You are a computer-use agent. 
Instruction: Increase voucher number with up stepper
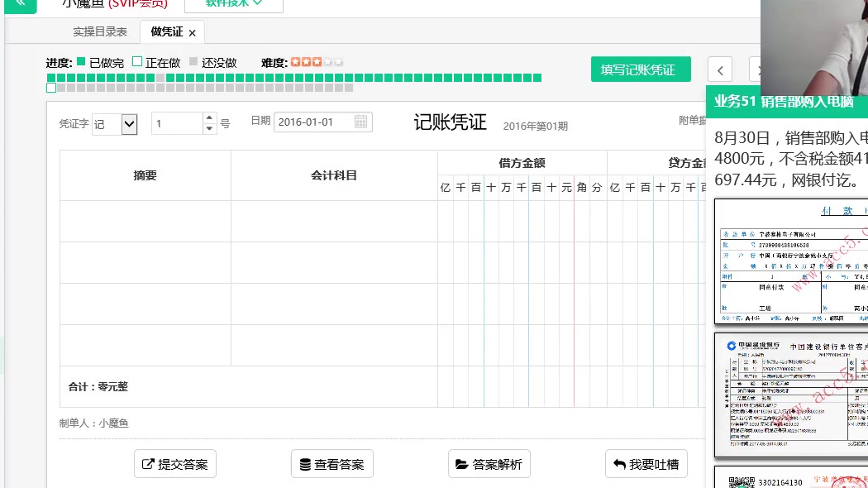click(x=208, y=117)
